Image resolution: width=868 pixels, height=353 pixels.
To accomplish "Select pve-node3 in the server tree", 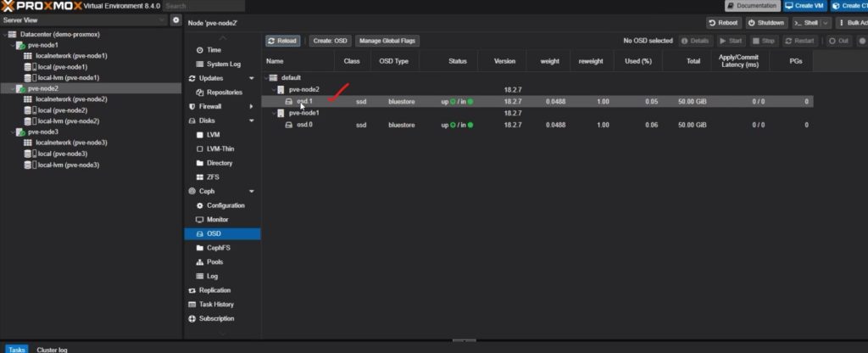I will pyautogui.click(x=43, y=132).
